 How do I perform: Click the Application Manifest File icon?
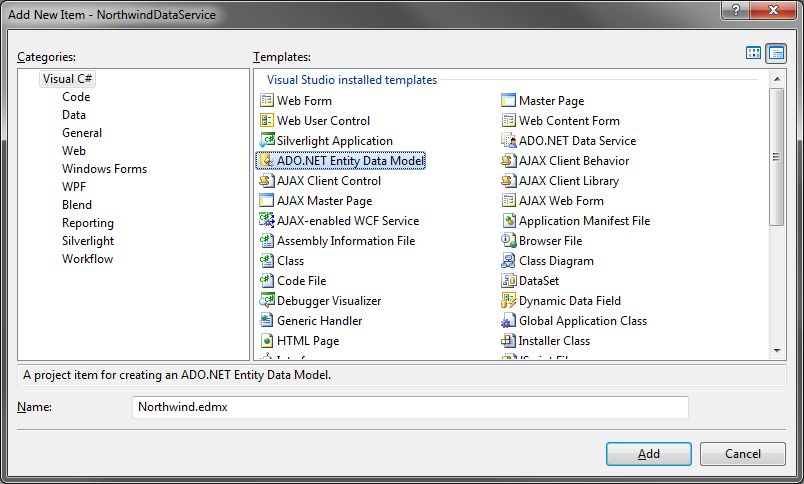tap(508, 220)
